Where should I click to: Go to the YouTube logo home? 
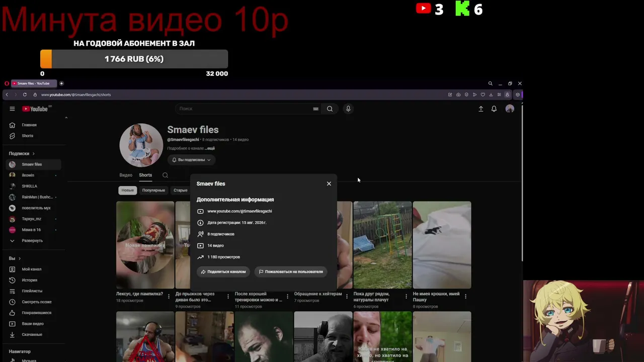point(35,109)
